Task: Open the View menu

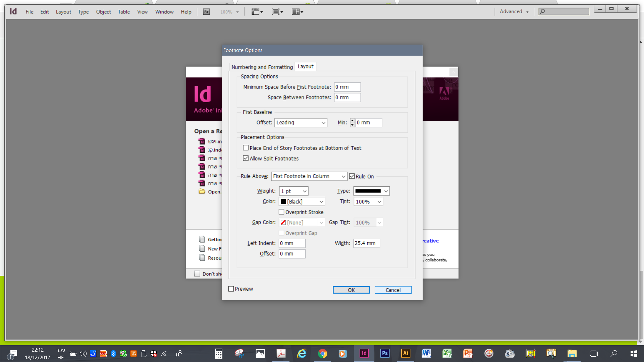Action: (x=142, y=12)
